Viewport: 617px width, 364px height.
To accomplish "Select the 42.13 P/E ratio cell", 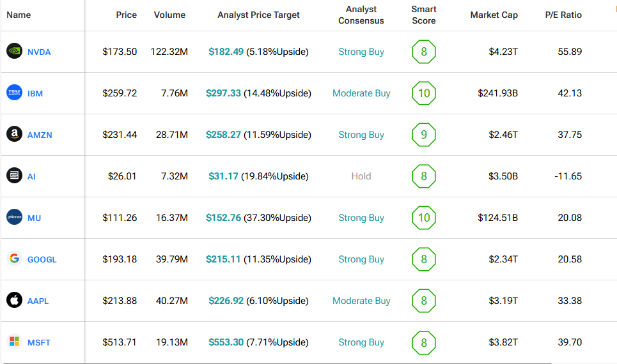I will (570, 93).
